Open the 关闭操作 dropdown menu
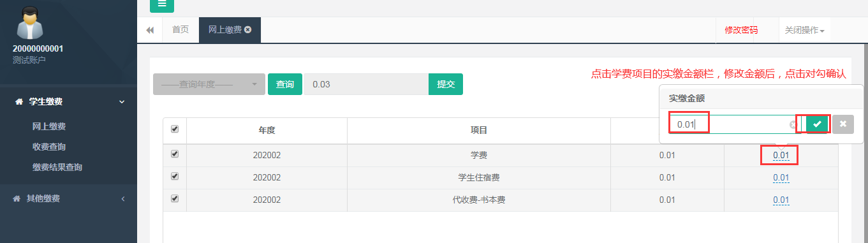Image resolution: width=868 pixels, height=243 pixels. pos(804,30)
